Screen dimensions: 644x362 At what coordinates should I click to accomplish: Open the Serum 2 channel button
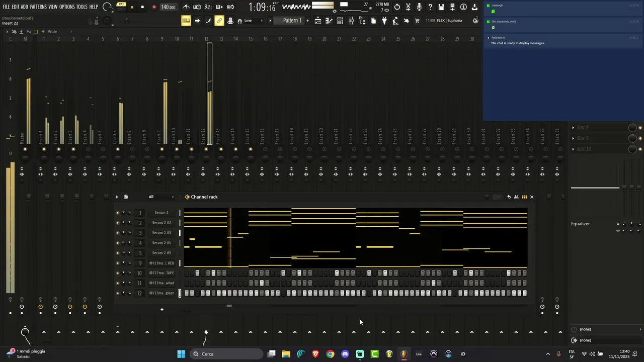[162, 213]
